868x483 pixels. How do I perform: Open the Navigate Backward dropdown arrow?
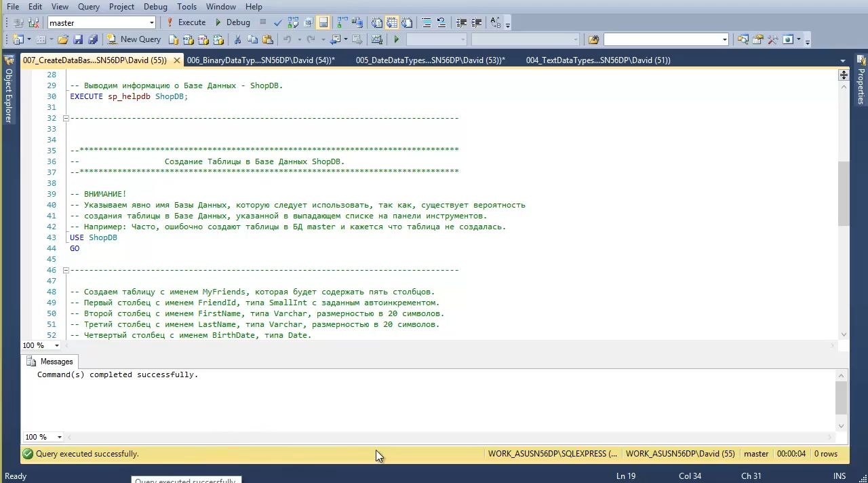click(345, 39)
